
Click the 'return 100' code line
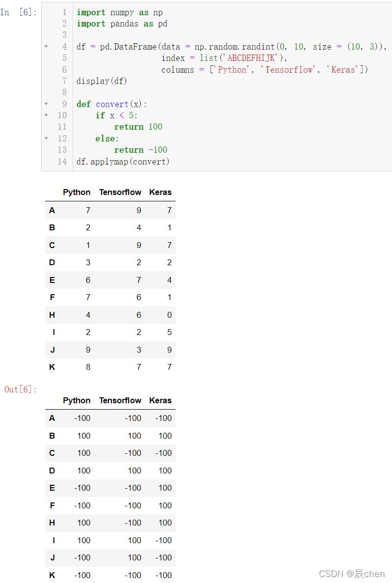point(138,127)
